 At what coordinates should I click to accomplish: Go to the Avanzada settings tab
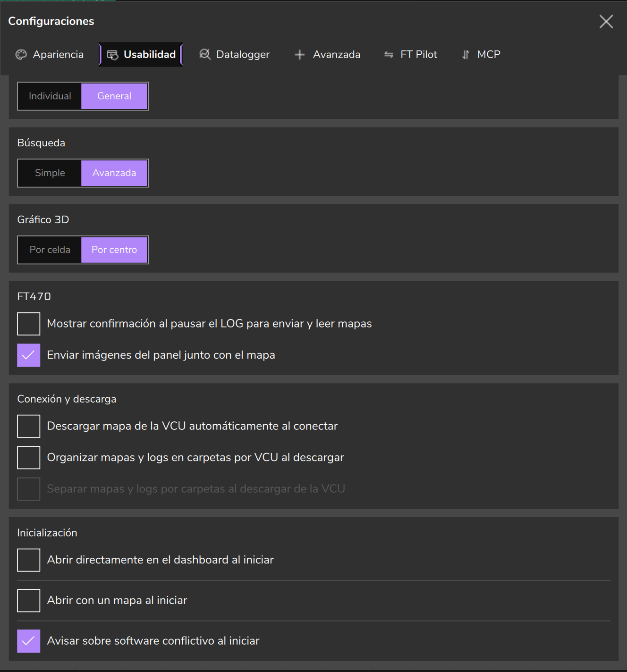327,55
